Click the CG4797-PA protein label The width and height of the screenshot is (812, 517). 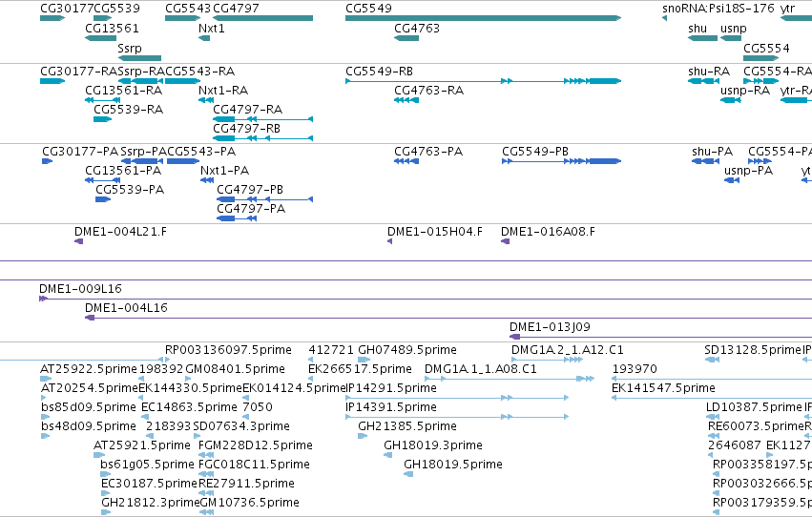click(x=251, y=209)
